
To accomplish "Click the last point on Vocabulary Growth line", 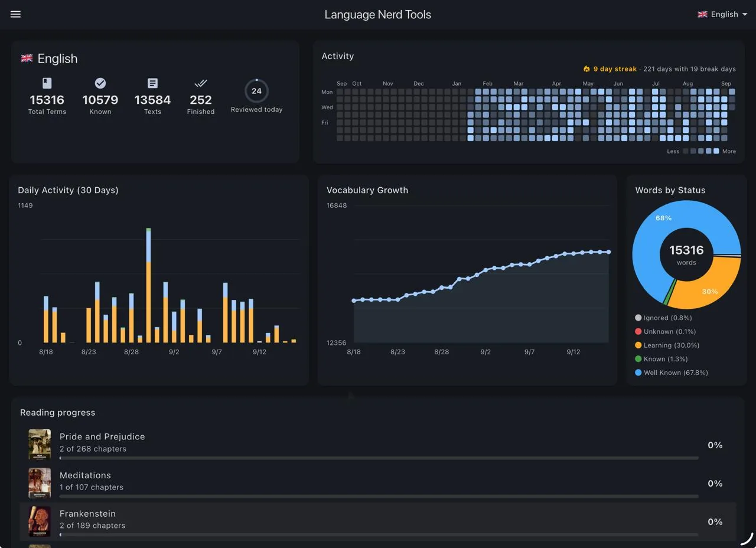I will pyautogui.click(x=608, y=252).
